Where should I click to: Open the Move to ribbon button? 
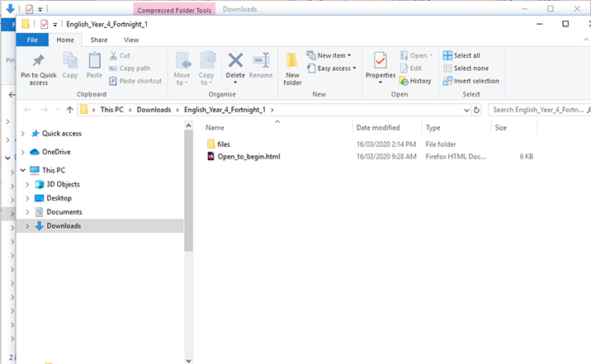182,69
